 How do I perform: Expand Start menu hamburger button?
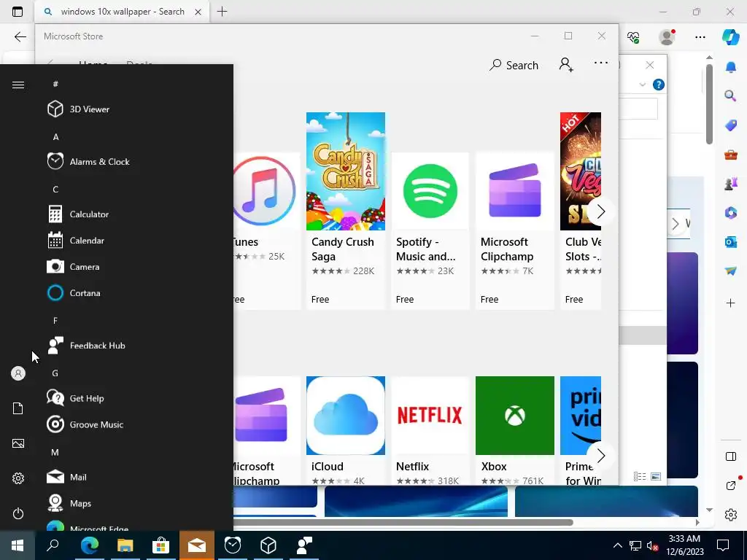pyautogui.click(x=18, y=85)
